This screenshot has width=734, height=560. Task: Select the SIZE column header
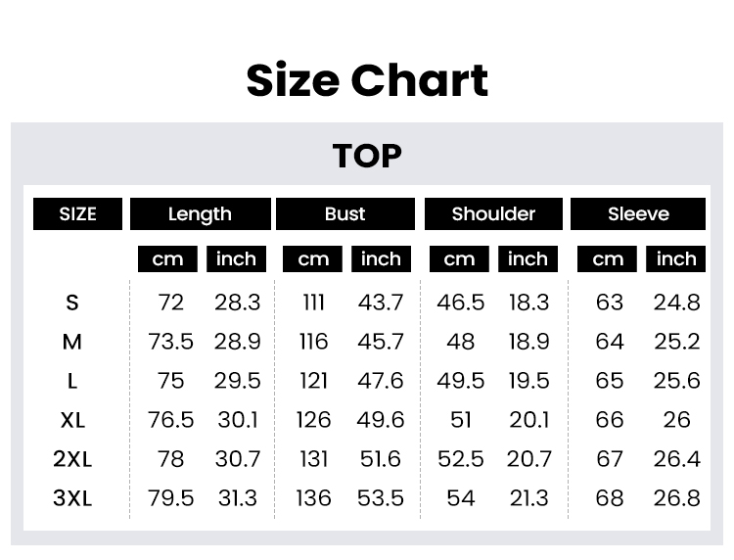coord(78,213)
